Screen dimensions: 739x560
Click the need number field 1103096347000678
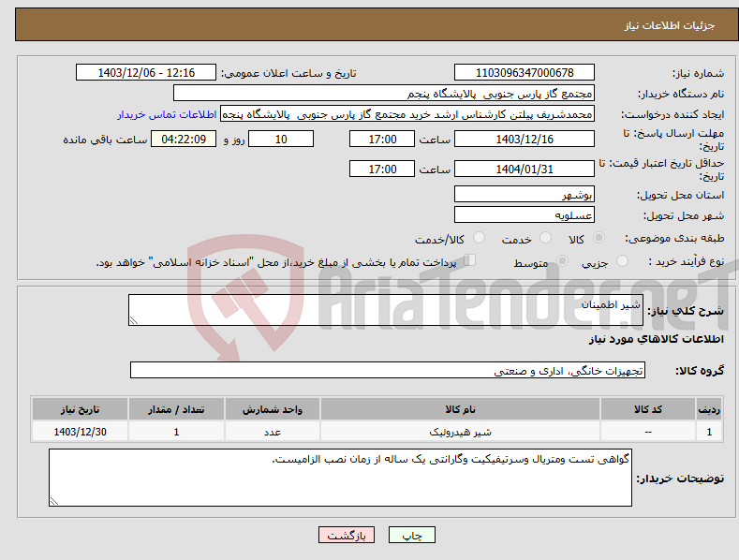pos(525,73)
